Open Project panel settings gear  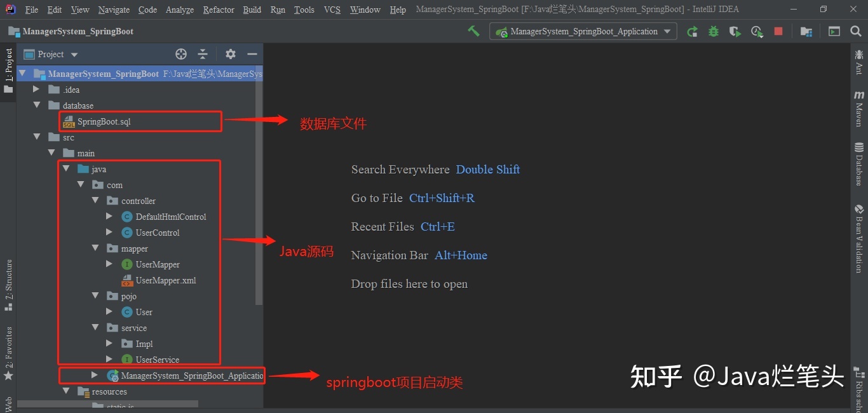tap(231, 54)
